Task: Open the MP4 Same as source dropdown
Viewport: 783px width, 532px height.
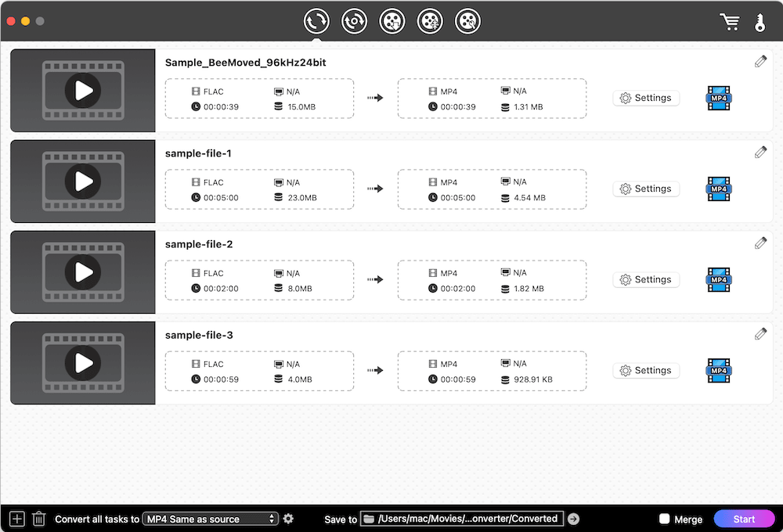Action: [x=211, y=519]
